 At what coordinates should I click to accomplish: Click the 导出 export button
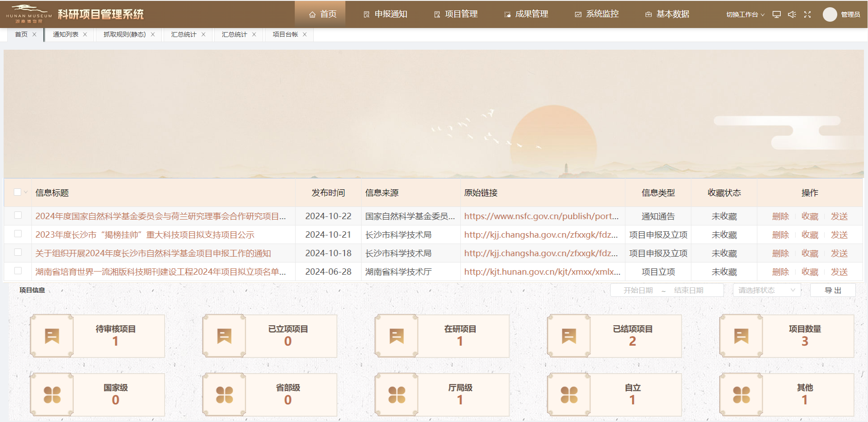[x=833, y=290]
